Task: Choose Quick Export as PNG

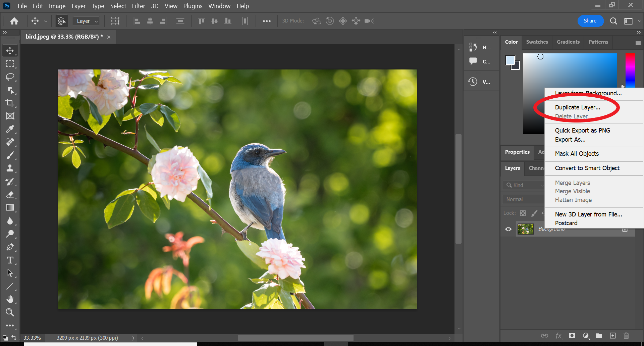Action: tap(582, 131)
